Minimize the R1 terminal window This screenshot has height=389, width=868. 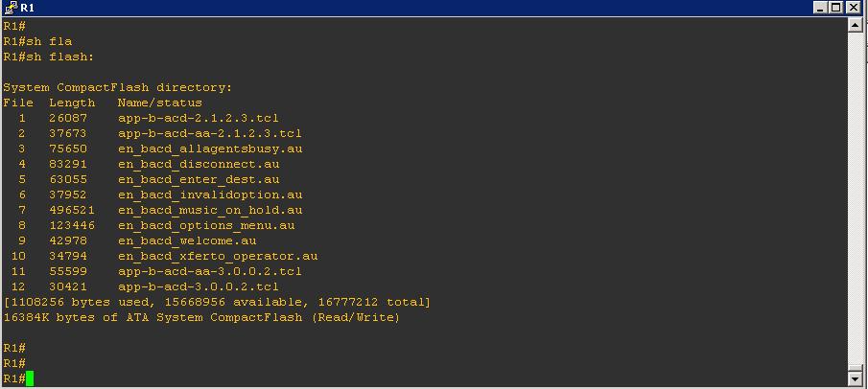[x=821, y=8]
